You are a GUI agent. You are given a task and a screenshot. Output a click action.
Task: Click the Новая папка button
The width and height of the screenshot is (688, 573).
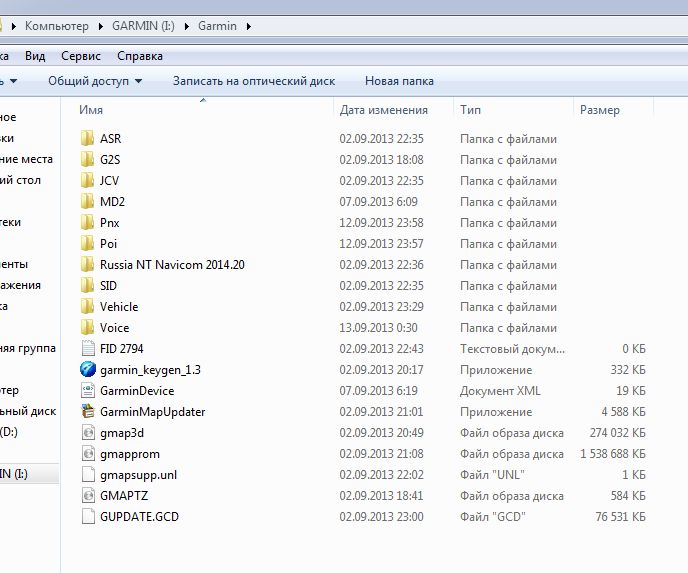click(x=399, y=81)
